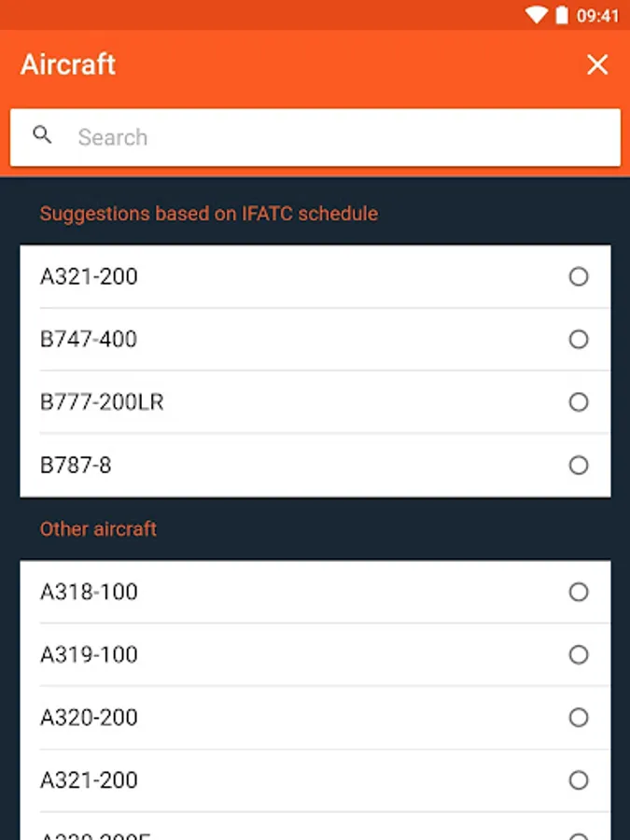630x840 pixels.
Task: Select the B777-200LR radio button
Action: click(579, 402)
